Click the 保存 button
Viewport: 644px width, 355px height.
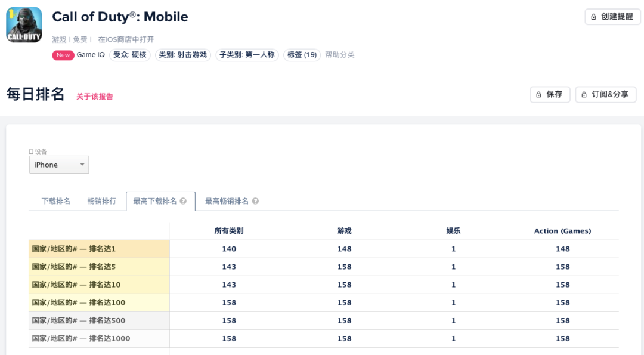pyautogui.click(x=550, y=94)
